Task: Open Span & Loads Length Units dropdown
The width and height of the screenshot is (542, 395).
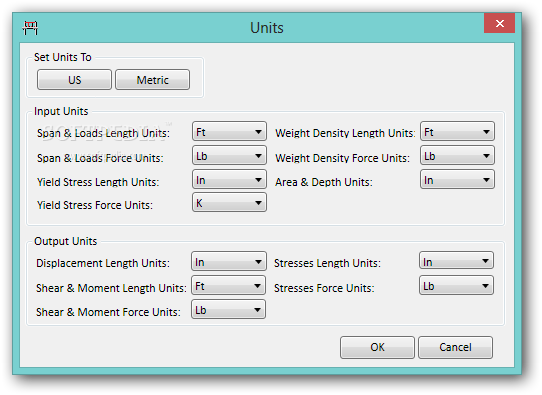Action: pyautogui.click(x=229, y=131)
